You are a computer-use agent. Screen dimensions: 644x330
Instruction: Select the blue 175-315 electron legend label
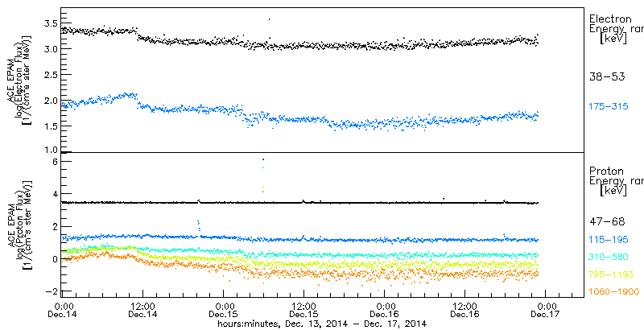click(609, 107)
